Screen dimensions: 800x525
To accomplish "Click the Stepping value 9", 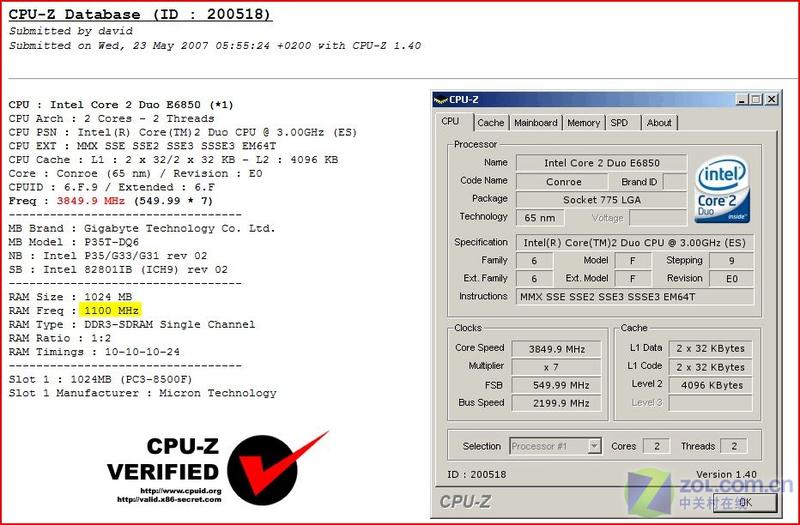I will [x=731, y=261].
